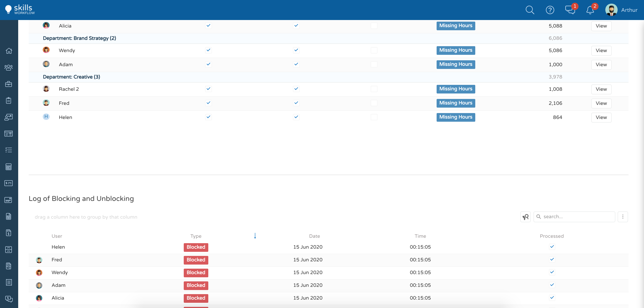This screenshot has width=644, height=308.
Task: Open the Home page from the sidebar
Action: tap(9, 50)
